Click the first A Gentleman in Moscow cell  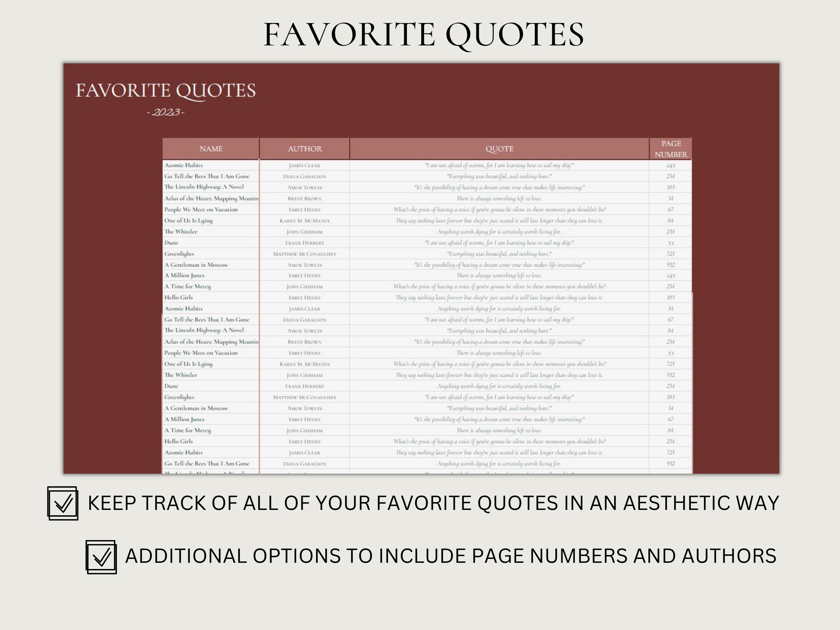[211, 265]
